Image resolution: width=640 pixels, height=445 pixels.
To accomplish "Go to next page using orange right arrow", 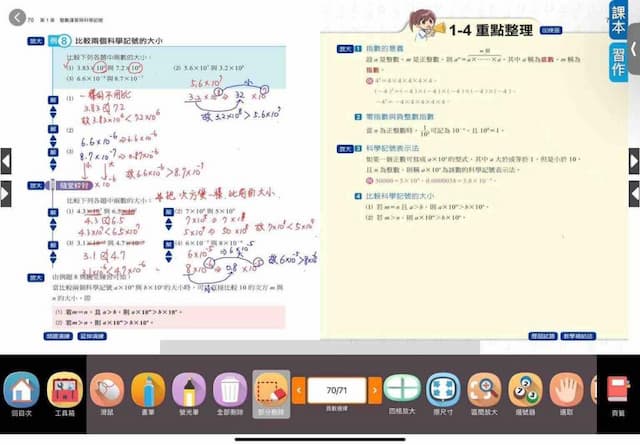I will 375,388.
